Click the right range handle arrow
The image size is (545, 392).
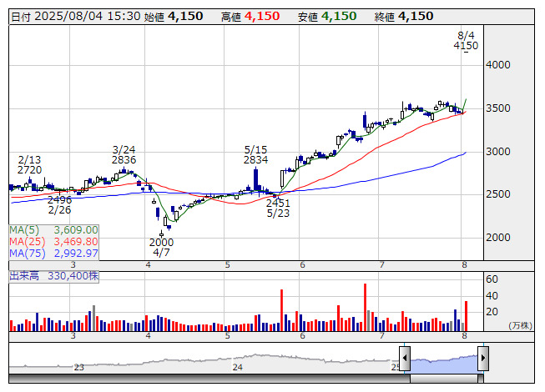[483, 359]
